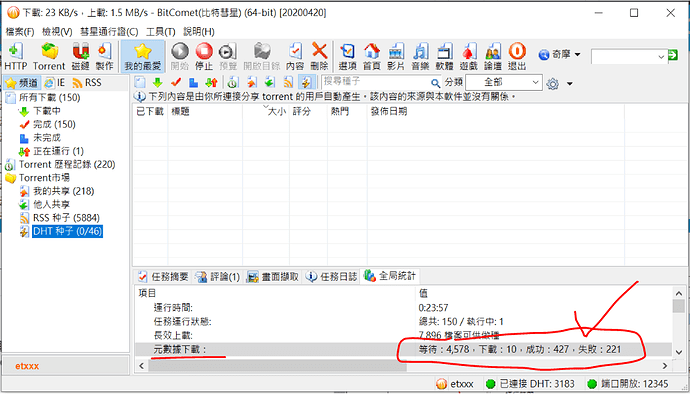Click the 停止 stop toolbar icon
This screenshot has height=394, width=690.
click(x=204, y=57)
